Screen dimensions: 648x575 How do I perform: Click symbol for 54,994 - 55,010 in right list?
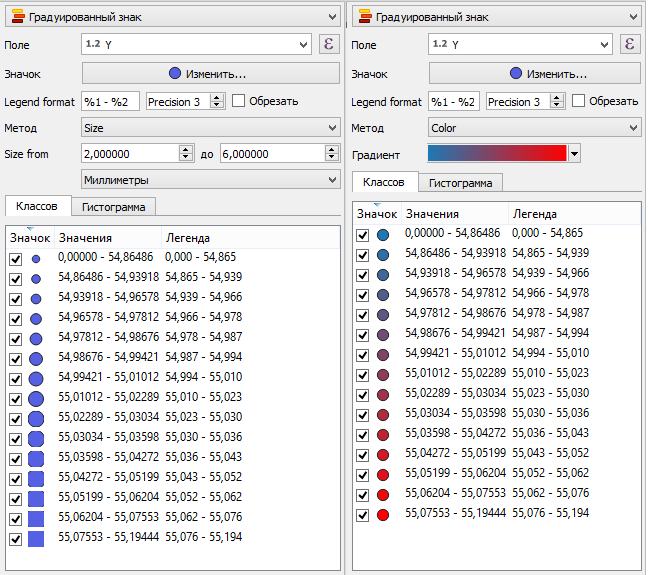click(383, 354)
